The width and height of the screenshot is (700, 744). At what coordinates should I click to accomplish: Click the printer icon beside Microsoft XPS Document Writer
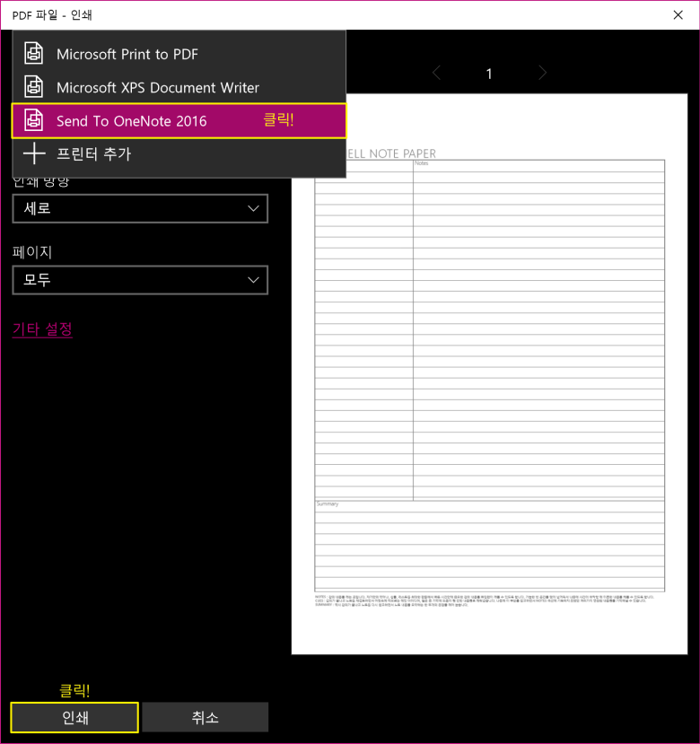coord(34,87)
